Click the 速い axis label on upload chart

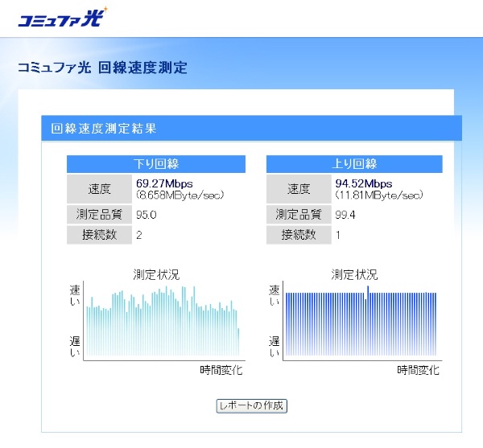point(274,295)
